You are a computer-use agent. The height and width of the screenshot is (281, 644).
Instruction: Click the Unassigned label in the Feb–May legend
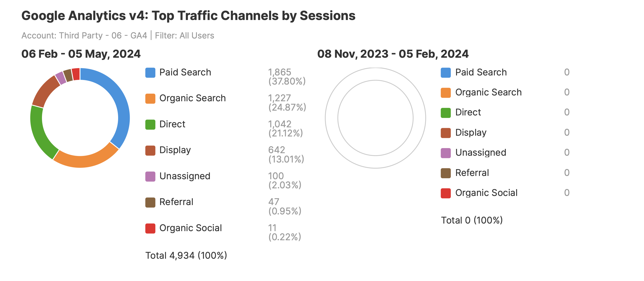click(185, 176)
